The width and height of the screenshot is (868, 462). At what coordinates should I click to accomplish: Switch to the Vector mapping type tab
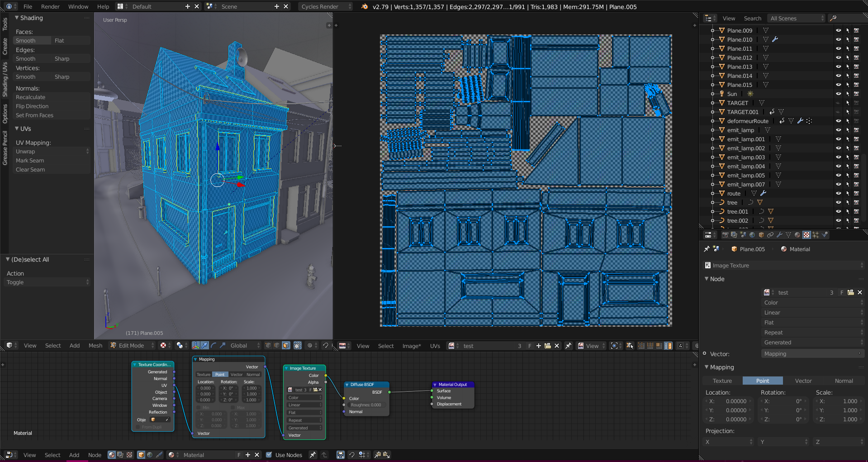tap(803, 381)
